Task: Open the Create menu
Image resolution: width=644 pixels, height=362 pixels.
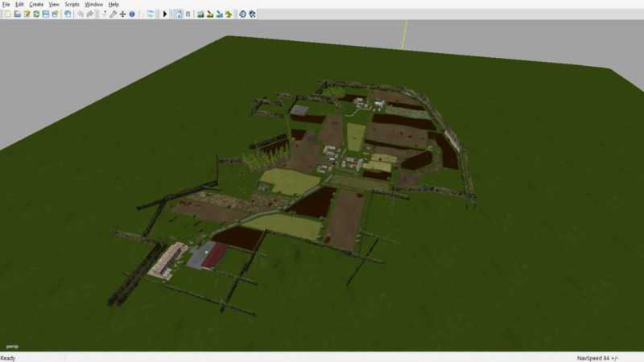Action: (36, 4)
